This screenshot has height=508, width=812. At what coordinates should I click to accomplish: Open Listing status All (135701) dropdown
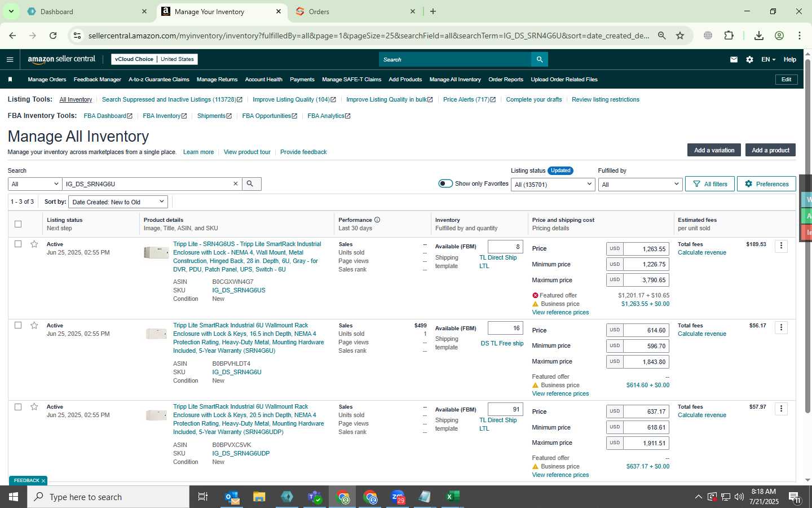click(553, 185)
